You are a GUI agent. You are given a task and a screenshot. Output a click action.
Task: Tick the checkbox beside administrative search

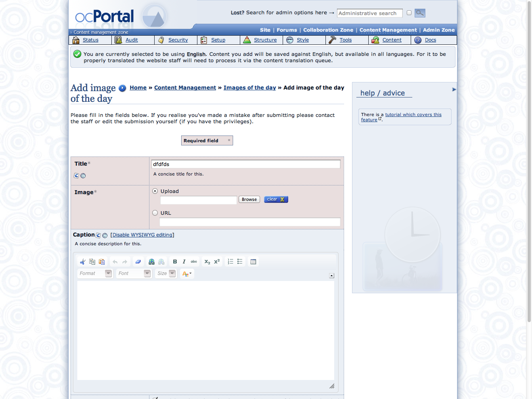point(409,13)
